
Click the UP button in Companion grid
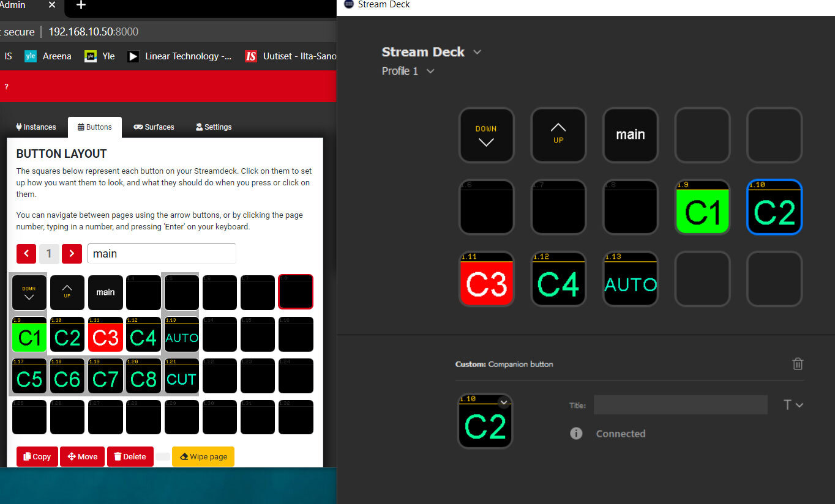point(67,292)
